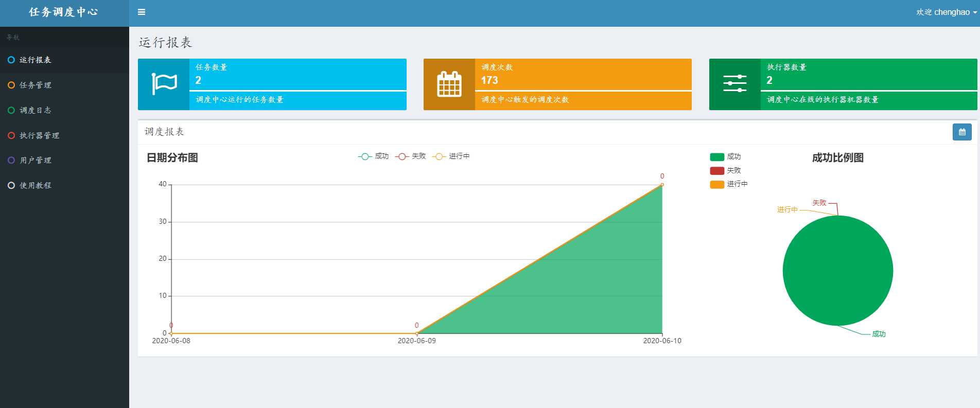Open 用户管理 sidebar entry
The width and height of the screenshot is (980, 408).
point(64,161)
